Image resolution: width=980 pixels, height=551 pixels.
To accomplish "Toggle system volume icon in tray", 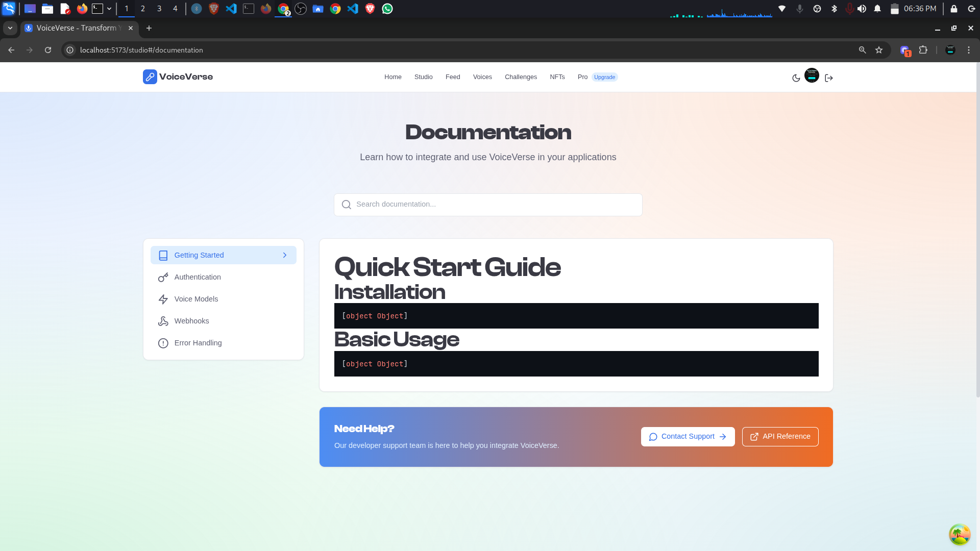I will pos(862,9).
